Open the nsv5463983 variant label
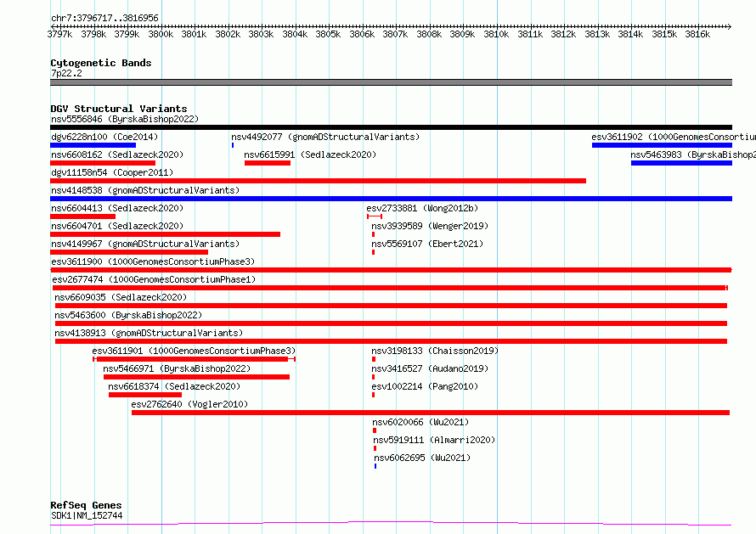Viewport: 756px width, 534px height. (693, 155)
